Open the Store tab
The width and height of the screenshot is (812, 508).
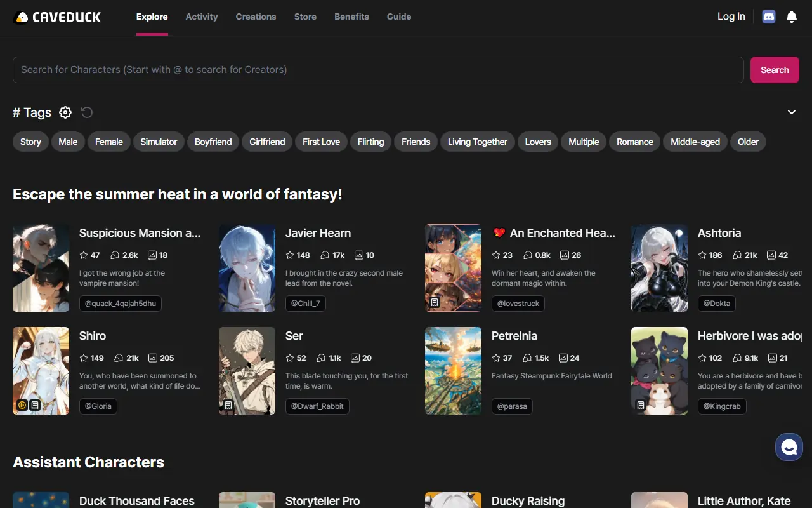pyautogui.click(x=305, y=17)
